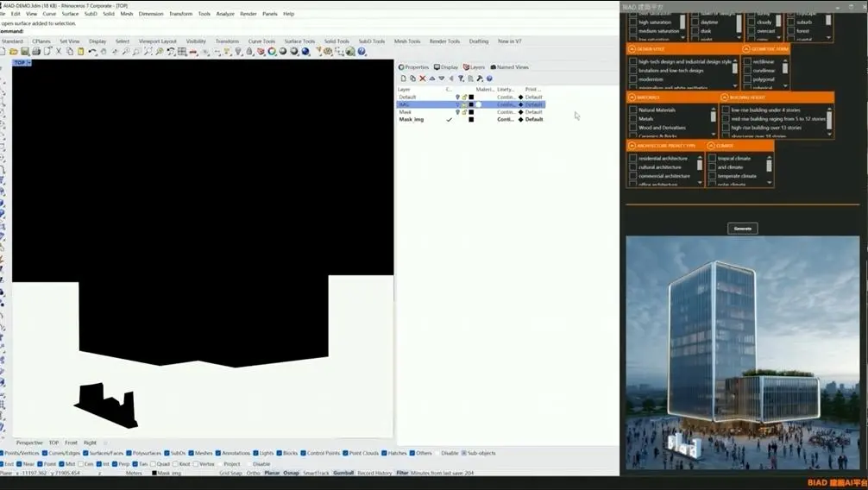Click the Save file toolbar icon
Image resolution: width=868 pixels, height=490 pixels.
tap(24, 52)
